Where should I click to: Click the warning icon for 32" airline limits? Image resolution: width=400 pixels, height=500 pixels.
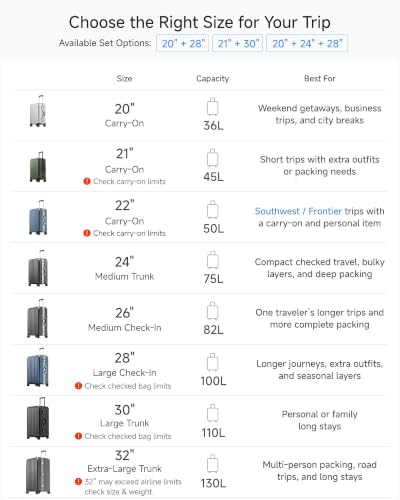point(78,482)
